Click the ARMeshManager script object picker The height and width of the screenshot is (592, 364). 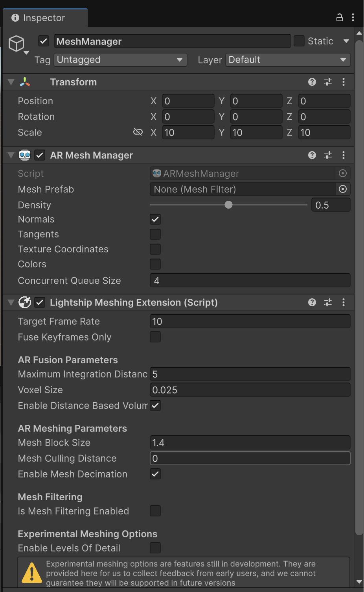(342, 173)
